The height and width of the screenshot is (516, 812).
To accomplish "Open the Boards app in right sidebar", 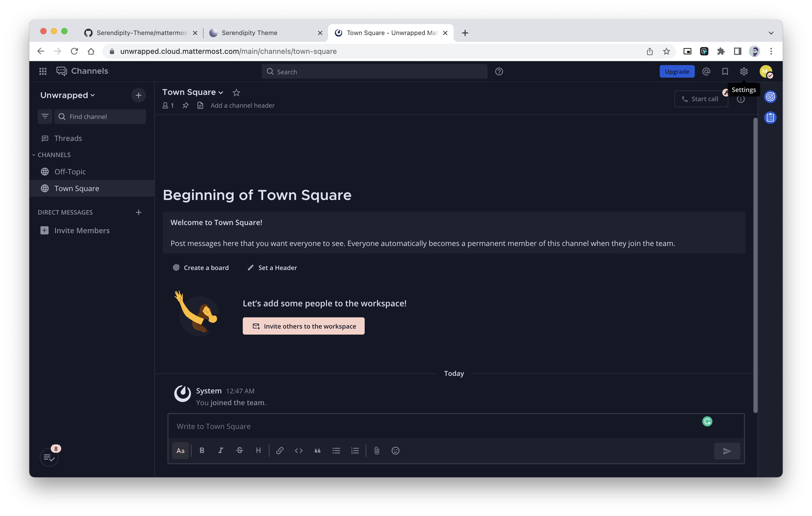I will tap(770, 97).
